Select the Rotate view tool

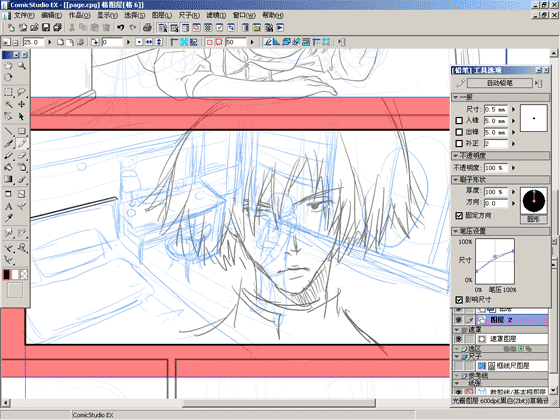pos(8,78)
